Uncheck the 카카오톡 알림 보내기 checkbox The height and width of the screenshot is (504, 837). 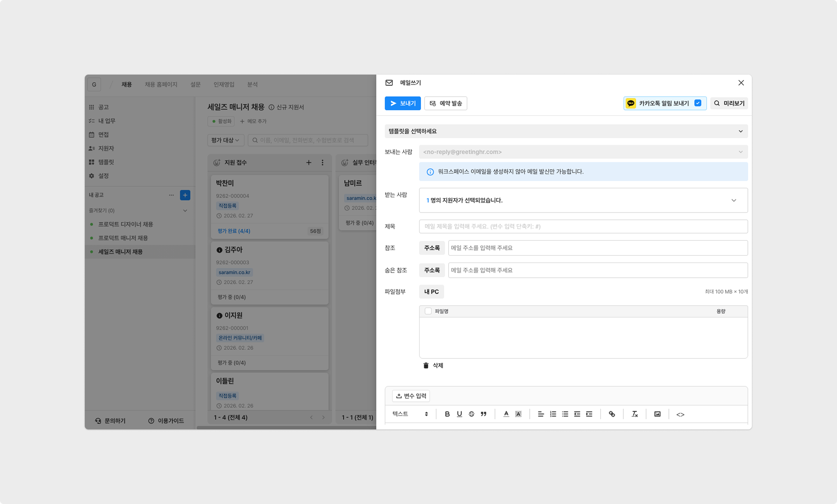click(698, 103)
